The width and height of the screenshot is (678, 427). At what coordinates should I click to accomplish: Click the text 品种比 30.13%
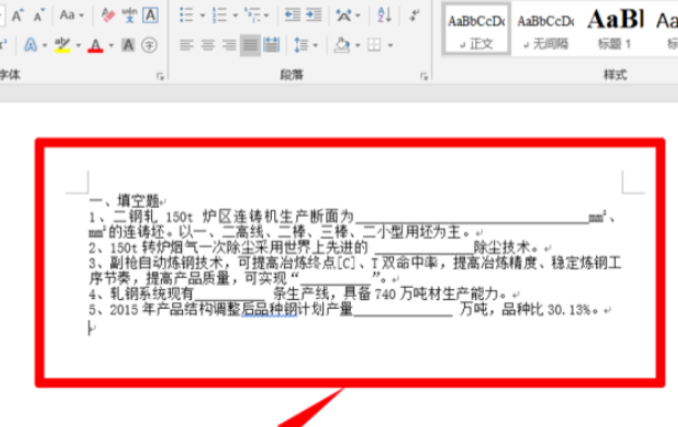546,309
